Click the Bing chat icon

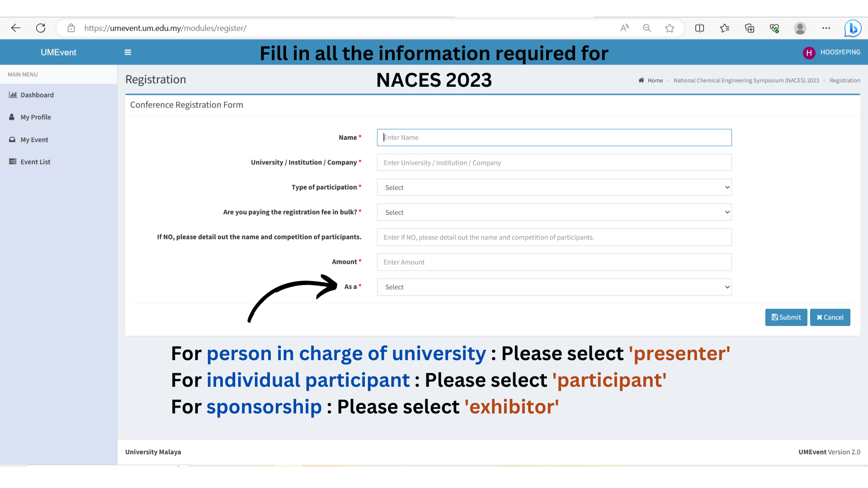853,28
